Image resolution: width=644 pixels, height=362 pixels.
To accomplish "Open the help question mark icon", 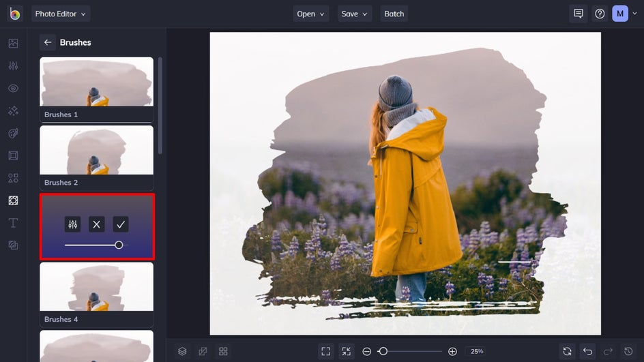I will pos(600,14).
